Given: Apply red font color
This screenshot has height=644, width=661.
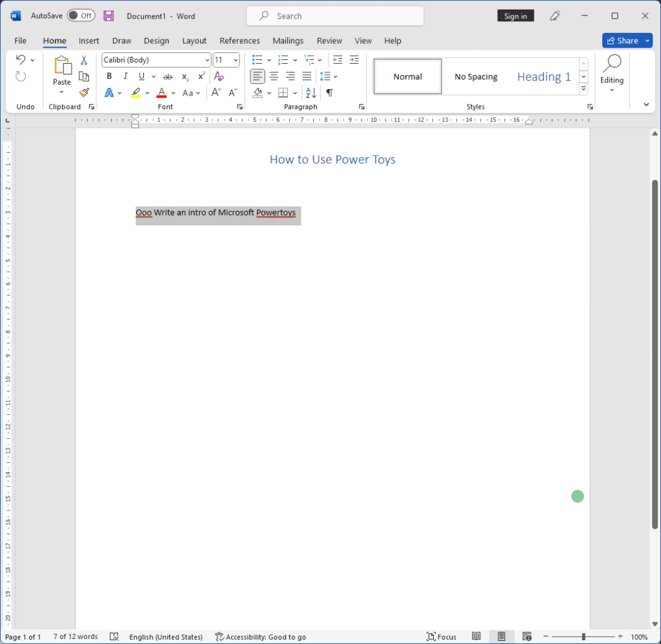Looking at the screenshot, I should tap(161, 93).
